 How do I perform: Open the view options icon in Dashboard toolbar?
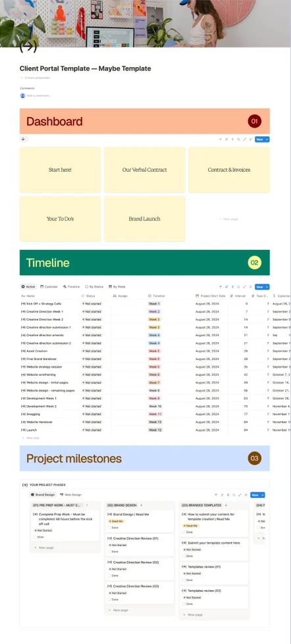coord(250,139)
